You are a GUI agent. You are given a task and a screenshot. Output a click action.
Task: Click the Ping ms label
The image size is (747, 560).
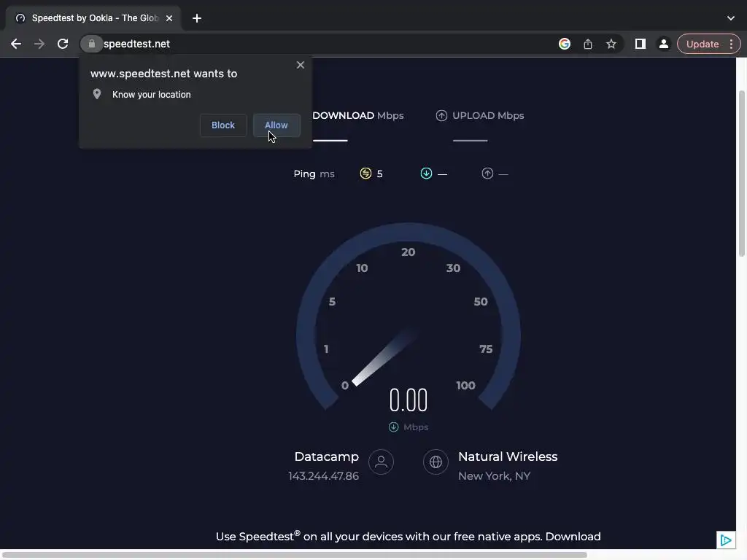(314, 174)
